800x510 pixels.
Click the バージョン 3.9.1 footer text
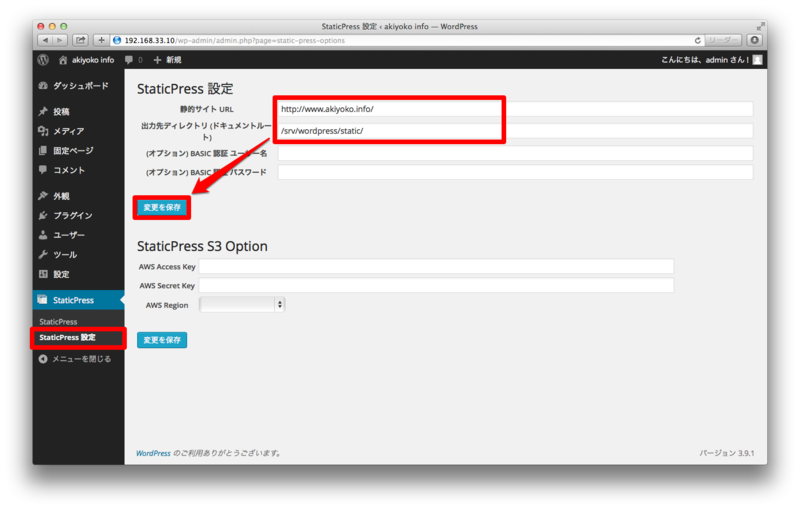click(727, 453)
